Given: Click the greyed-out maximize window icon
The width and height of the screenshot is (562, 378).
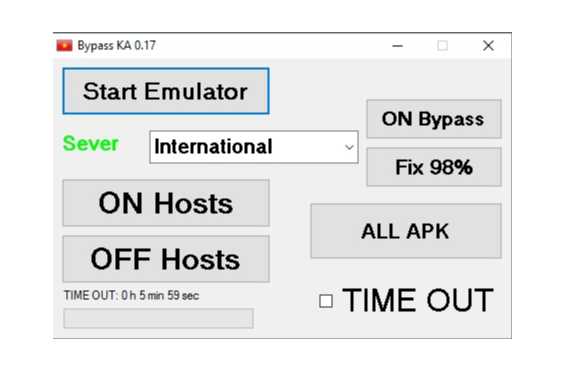Looking at the screenshot, I should (442, 46).
